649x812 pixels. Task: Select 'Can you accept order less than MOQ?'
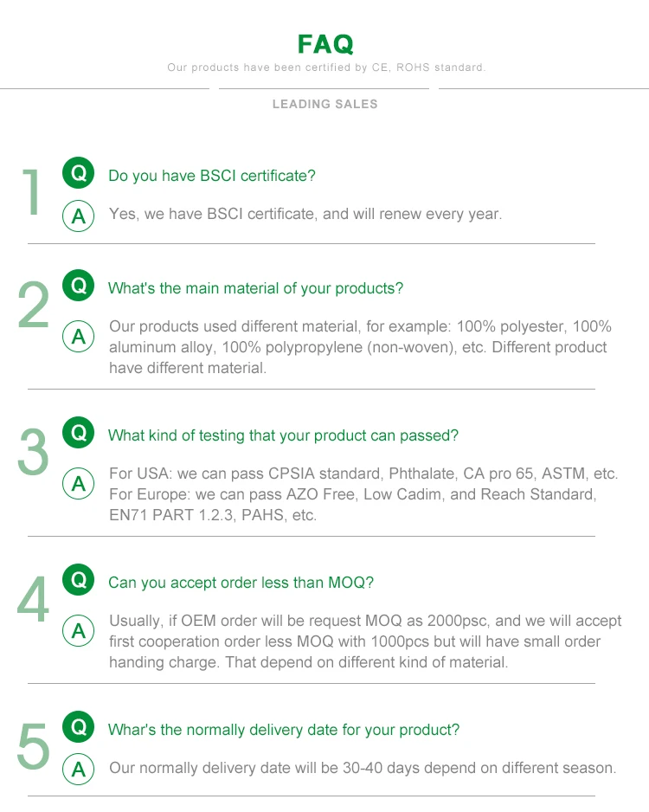241,583
